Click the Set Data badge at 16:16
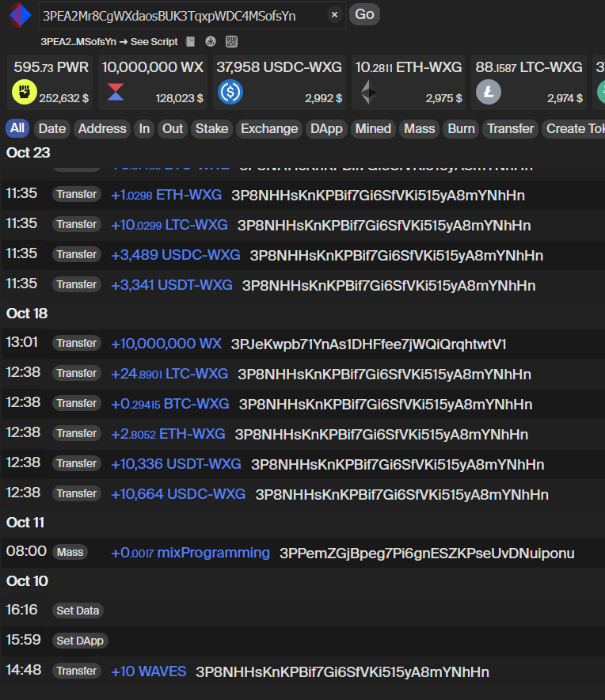 click(78, 611)
